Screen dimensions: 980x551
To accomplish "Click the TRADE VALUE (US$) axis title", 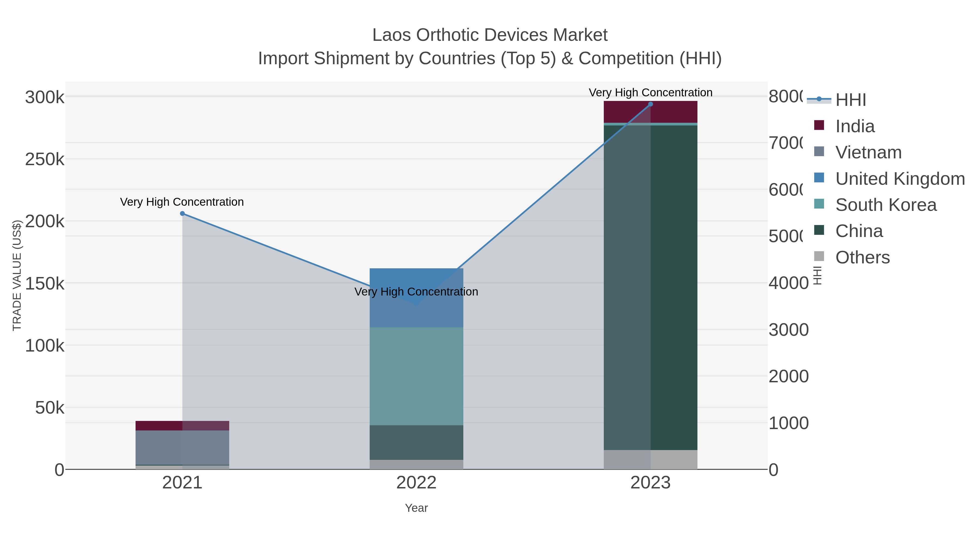I will [17, 275].
